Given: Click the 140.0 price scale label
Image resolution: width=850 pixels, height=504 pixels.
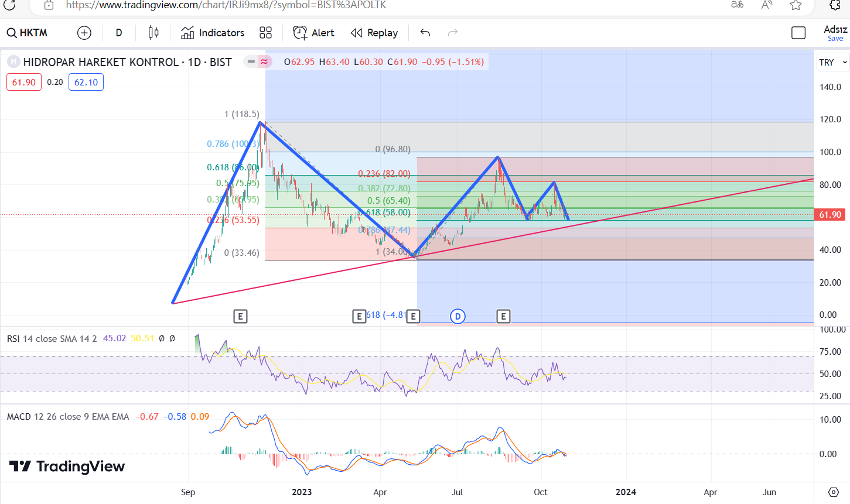Looking at the screenshot, I should pos(831,87).
